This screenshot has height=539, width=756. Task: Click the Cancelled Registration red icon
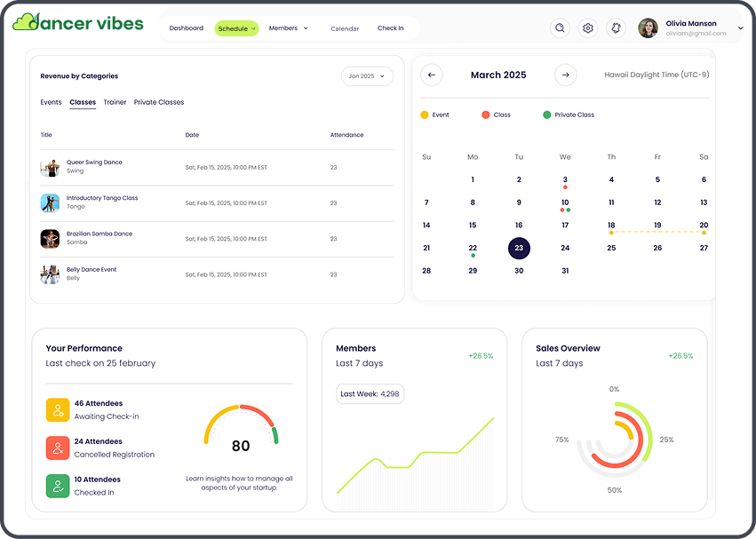tap(57, 448)
